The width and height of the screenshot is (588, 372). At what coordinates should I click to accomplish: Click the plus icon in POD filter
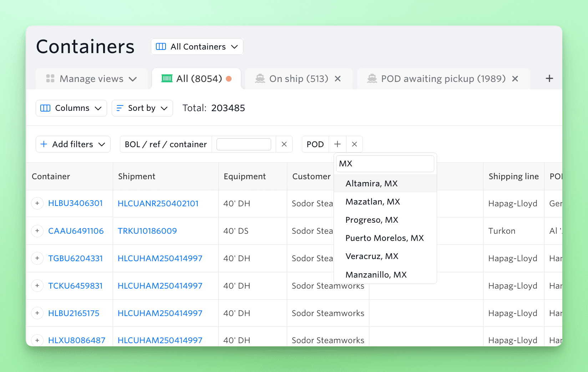click(x=337, y=144)
